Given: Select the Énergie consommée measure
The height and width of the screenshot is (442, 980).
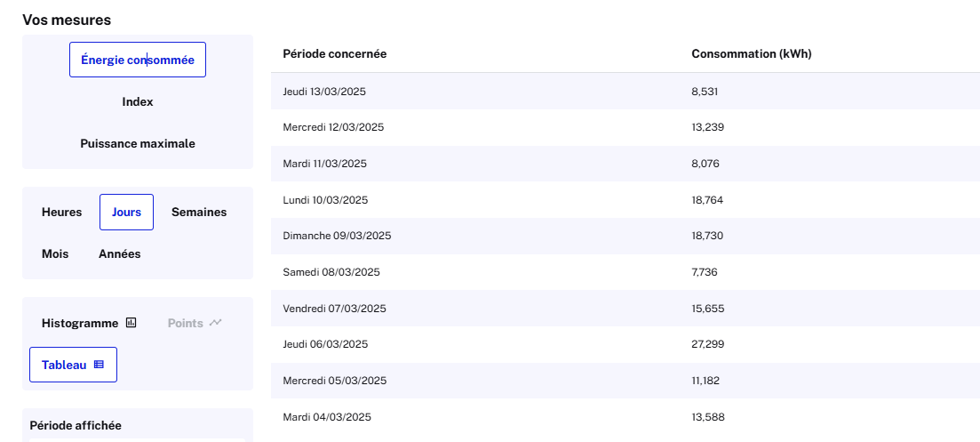Looking at the screenshot, I should coord(138,60).
